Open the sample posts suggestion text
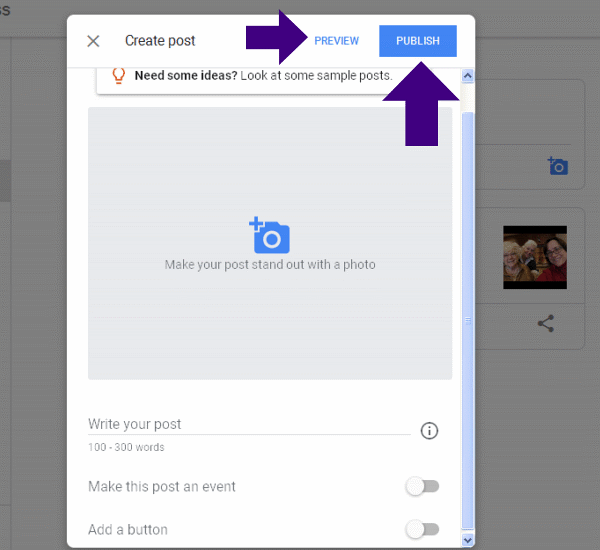The height and width of the screenshot is (550, 600). [263, 75]
